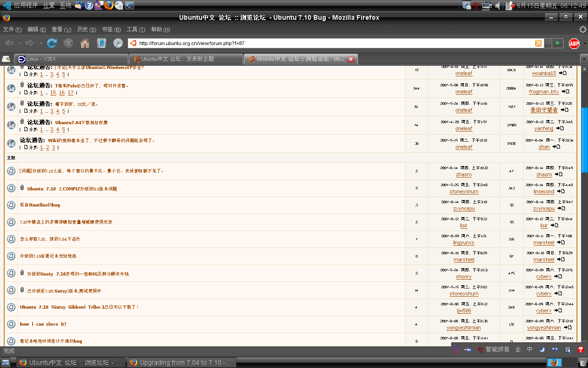Open the Adblock Plus ABP icon

(574, 43)
